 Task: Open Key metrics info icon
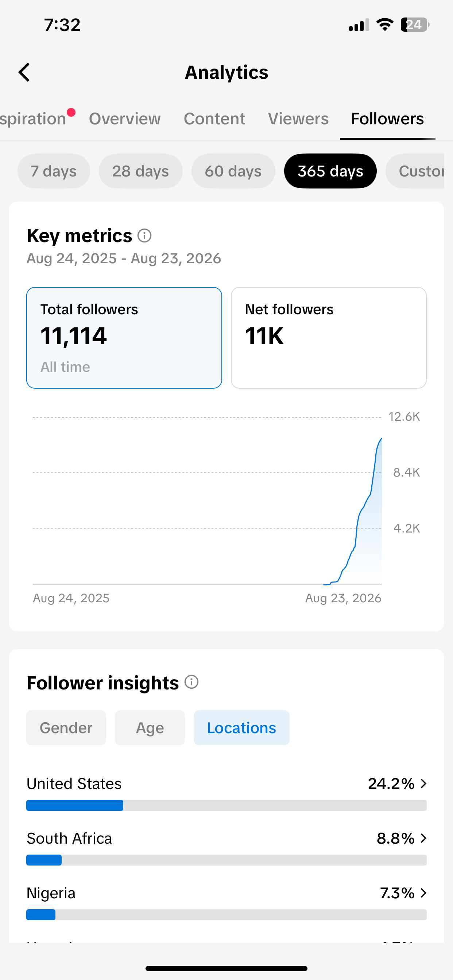[x=144, y=236]
